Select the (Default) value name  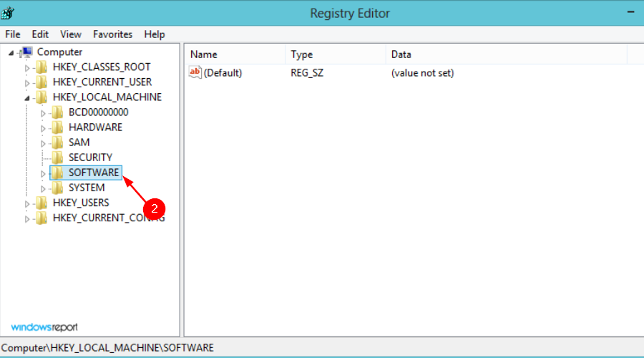click(223, 73)
